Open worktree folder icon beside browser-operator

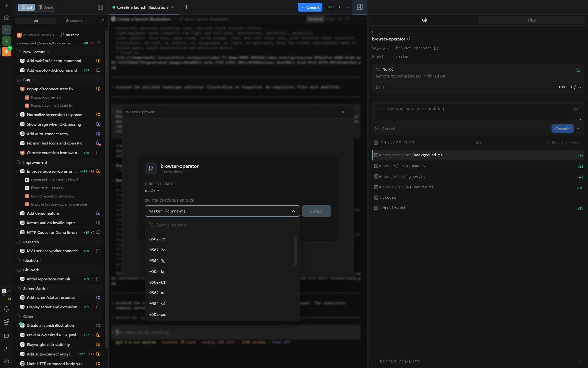point(436,48)
